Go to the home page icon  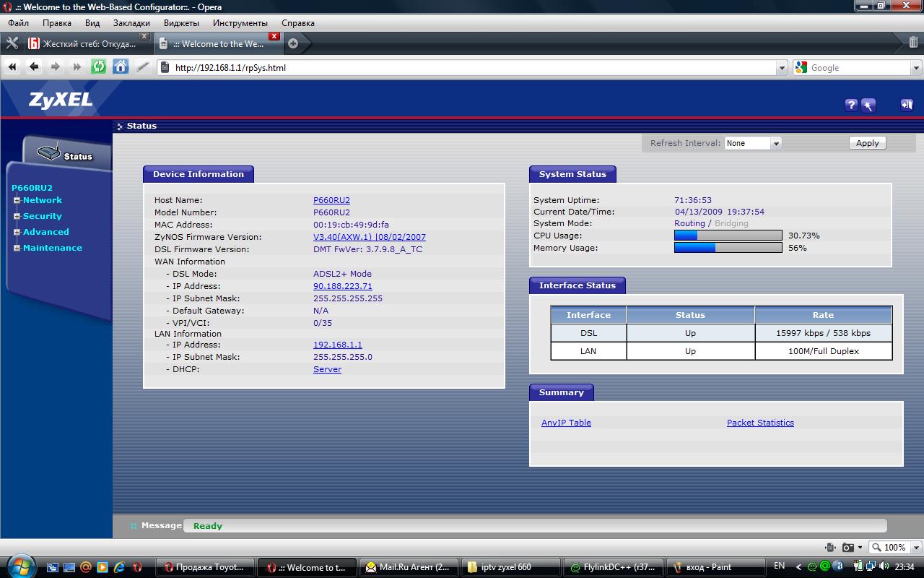121,67
